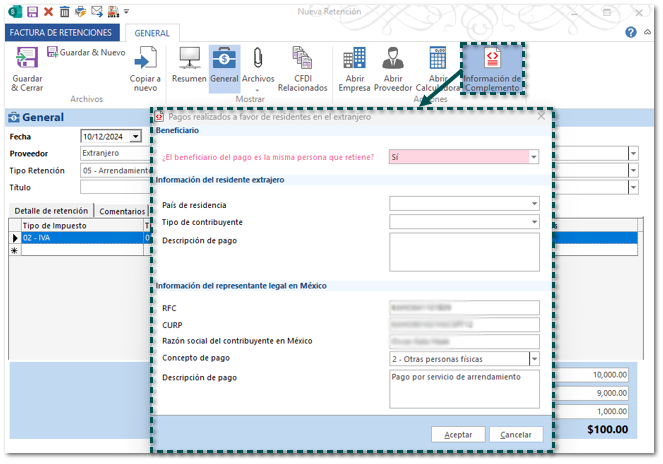Click the Proveedor field showing Extranjero
Screen dimensions: 663x464
click(115, 153)
